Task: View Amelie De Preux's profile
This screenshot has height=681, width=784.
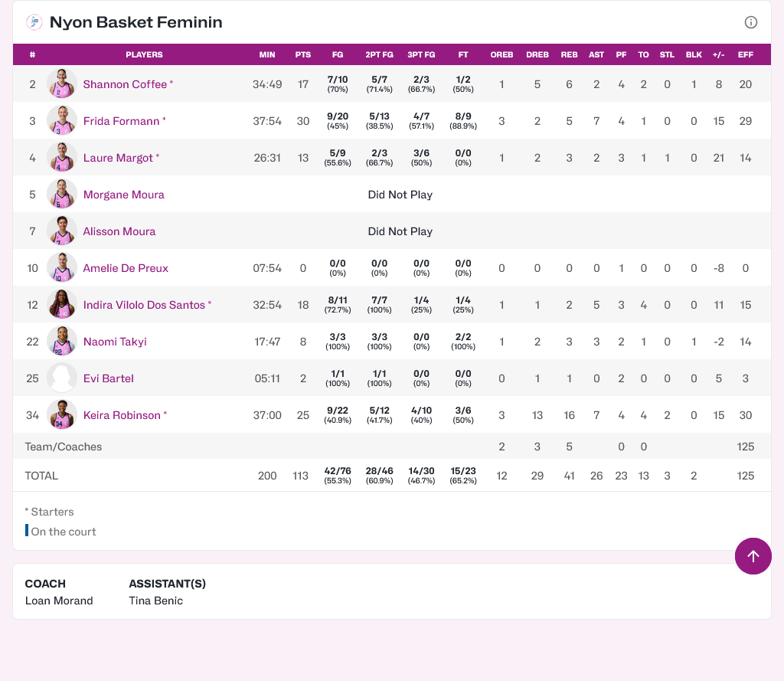Action: (126, 268)
